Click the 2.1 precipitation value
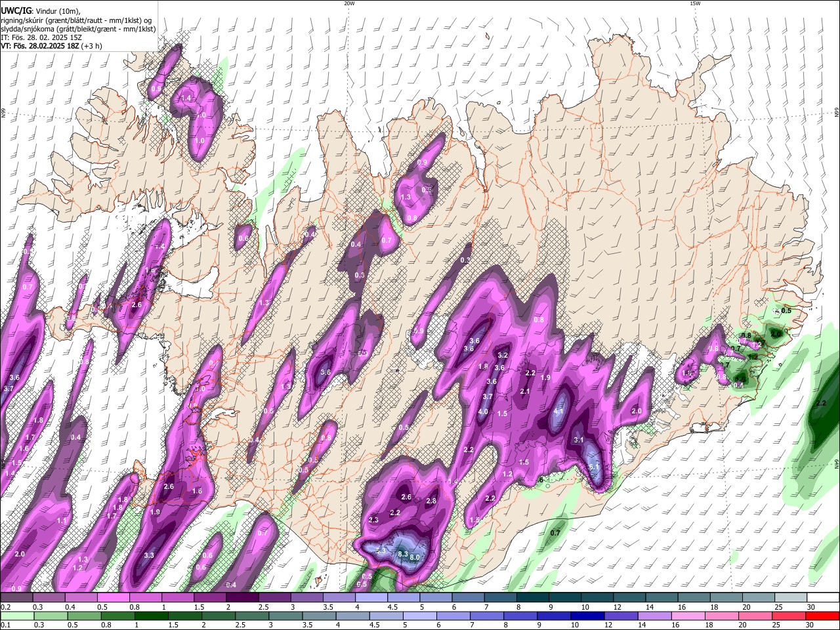 524,391
